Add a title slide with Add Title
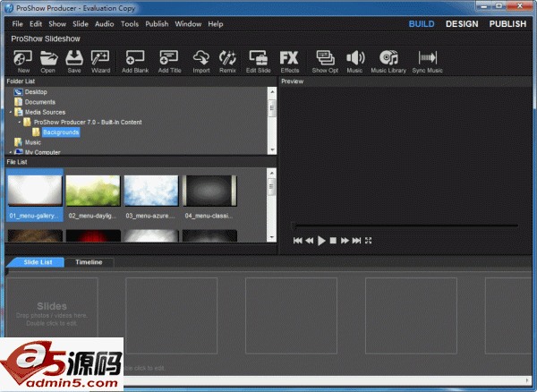This screenshot has height=392, width=537. click(x=169, y=62)
